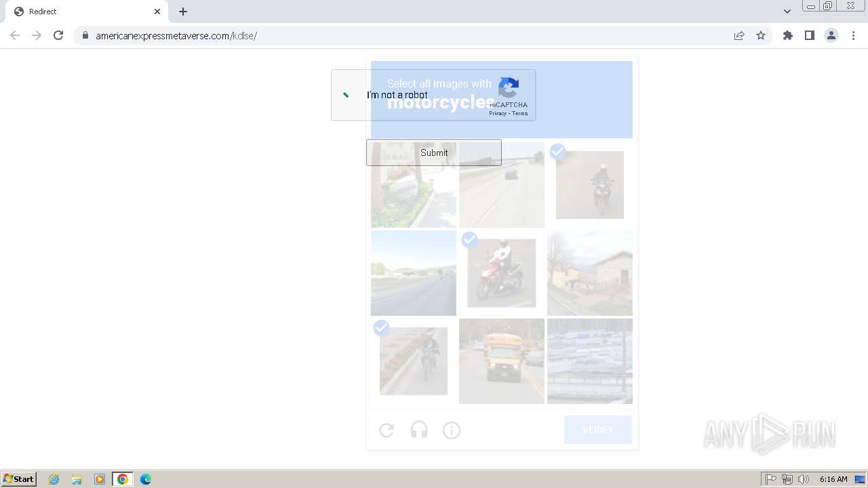Screen dimensions: 868x488
Task: Expand the tab search chevron
Action: 787,12
